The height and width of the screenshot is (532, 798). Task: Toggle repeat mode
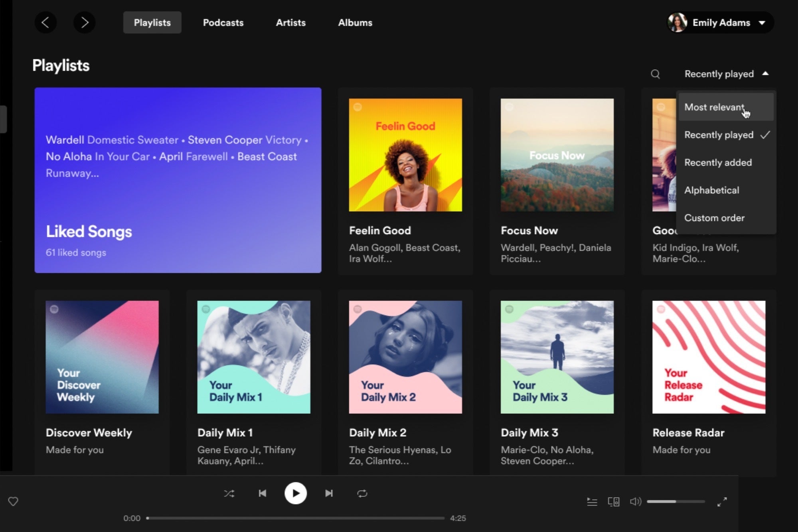(x=362, y=493)
